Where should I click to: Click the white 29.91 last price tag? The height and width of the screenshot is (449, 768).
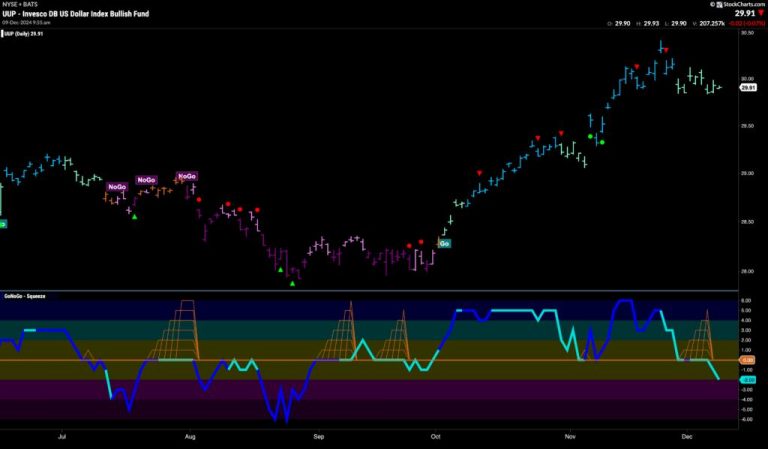(x=747, y=88)
